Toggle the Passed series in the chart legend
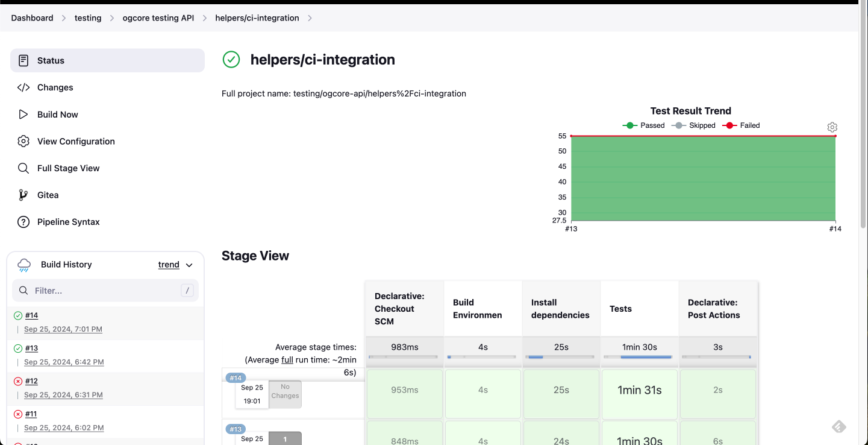The height and width of the screenshot is (445, 868). pos(643,125)
